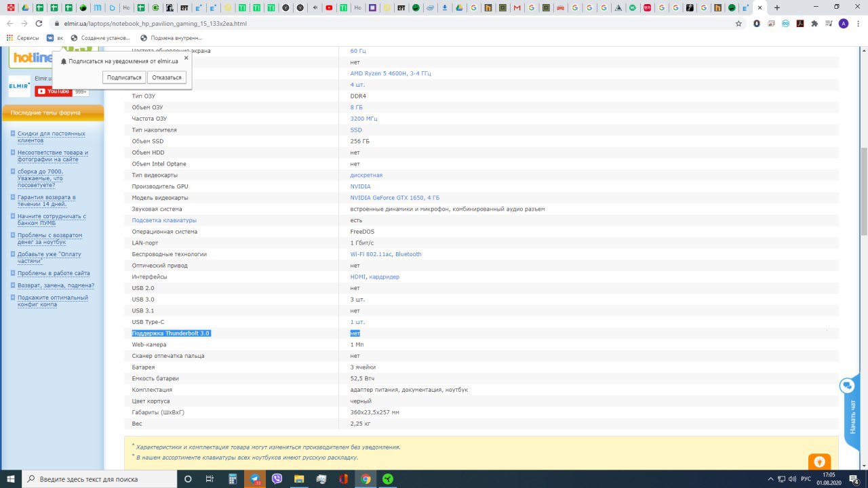The width and height of the screenshot is (868, 488).
Task: Click the SSD storage type link
Action: click(x=356, y=130)
